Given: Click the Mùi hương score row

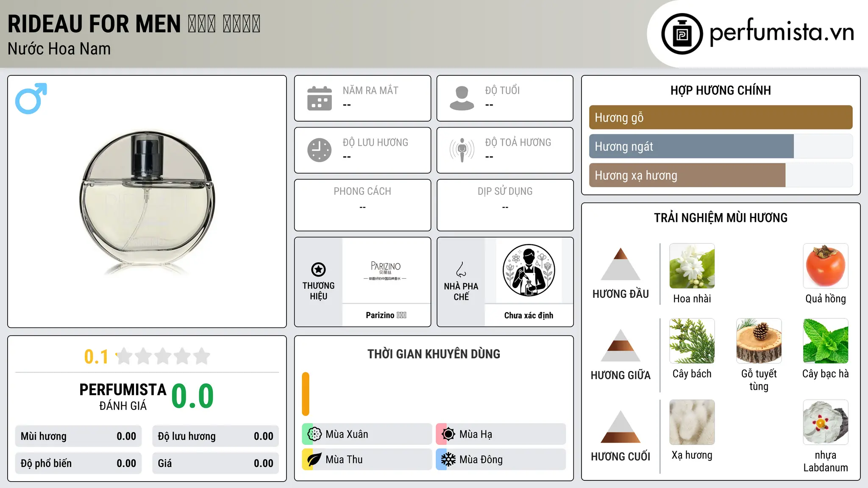Looking at the screenshot, I should [x=78, y=436].
